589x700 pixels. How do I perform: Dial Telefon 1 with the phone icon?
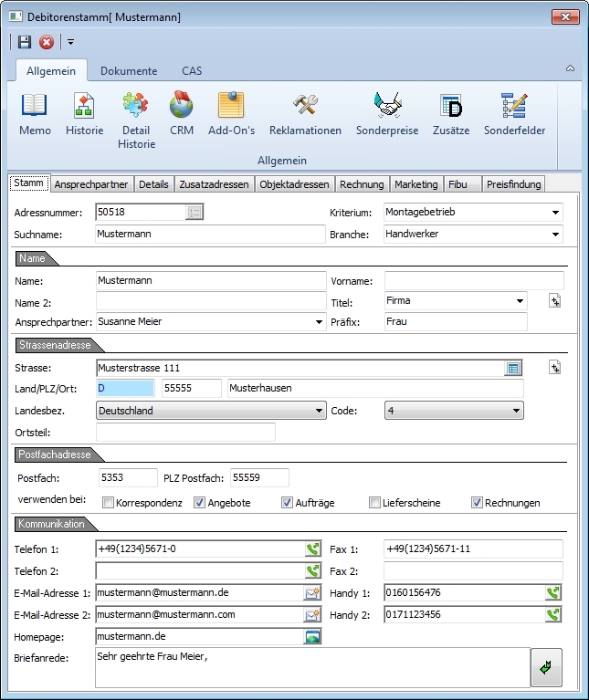(x=313, y=549)
